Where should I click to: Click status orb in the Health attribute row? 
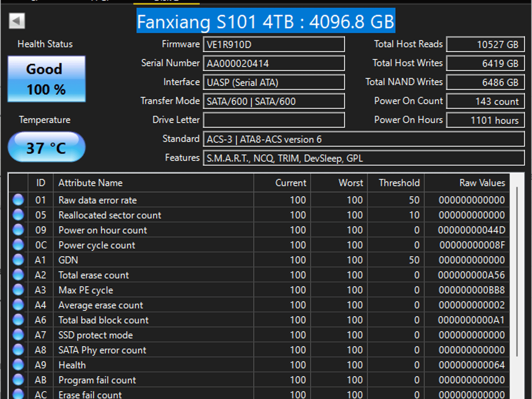click(x=18, y=365)
